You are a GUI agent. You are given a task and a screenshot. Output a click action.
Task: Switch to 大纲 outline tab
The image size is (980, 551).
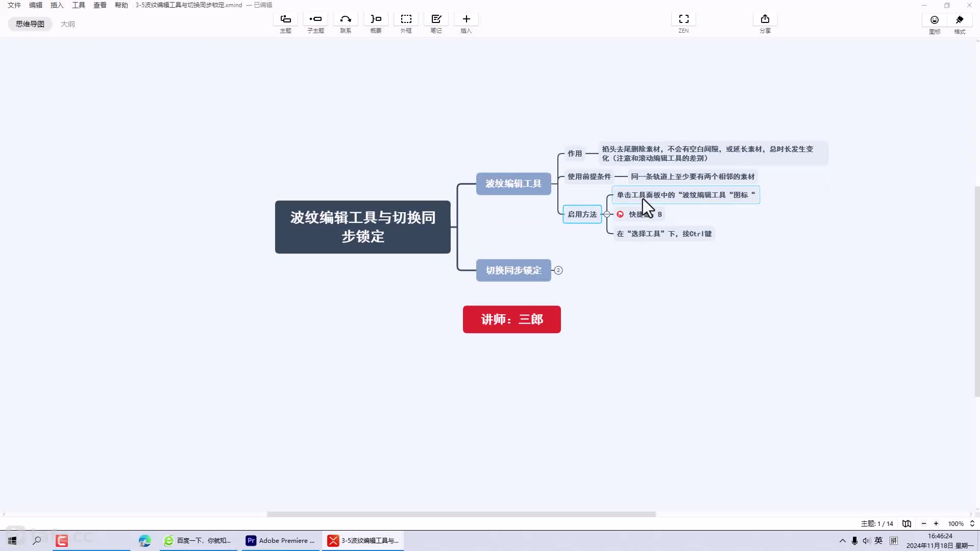(68, 24)
